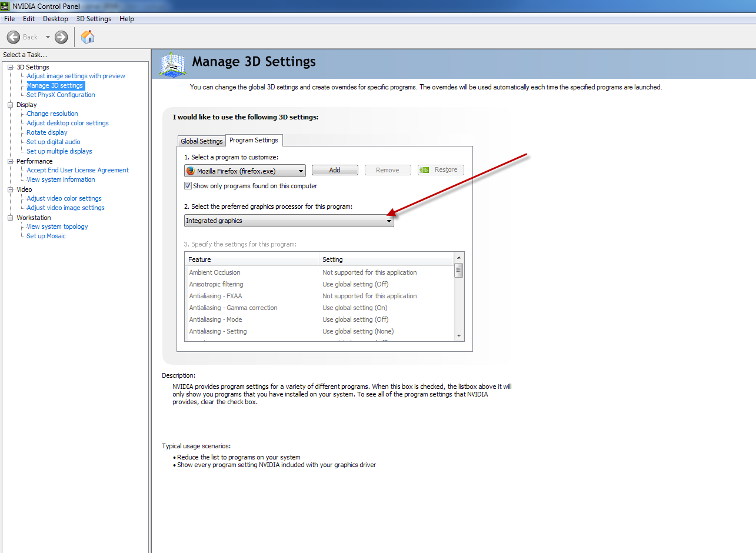756x553 pixels.
Task: Open the 3D Settings menu
Action: point(94,19)
